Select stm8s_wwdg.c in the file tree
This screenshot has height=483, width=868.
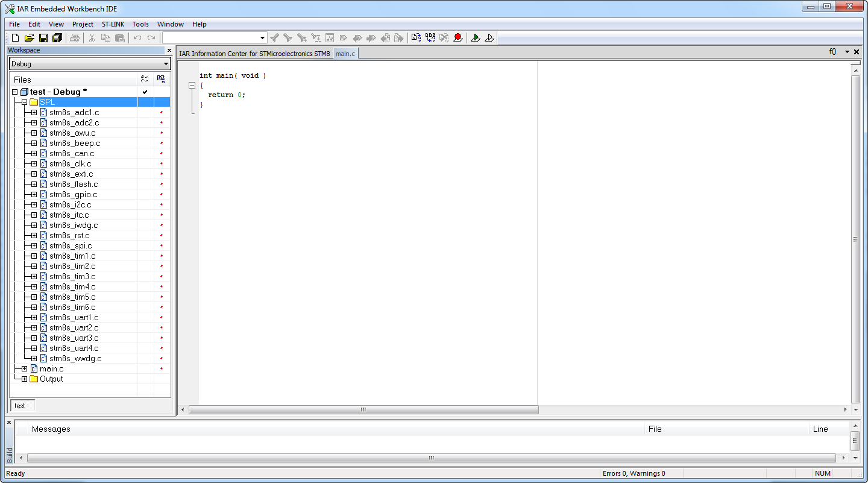[75, 359]
